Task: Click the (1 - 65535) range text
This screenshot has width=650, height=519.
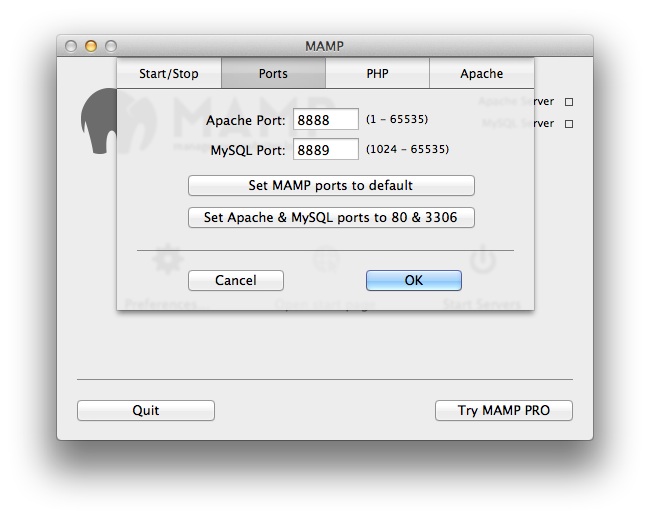Action: coord(397,119)
